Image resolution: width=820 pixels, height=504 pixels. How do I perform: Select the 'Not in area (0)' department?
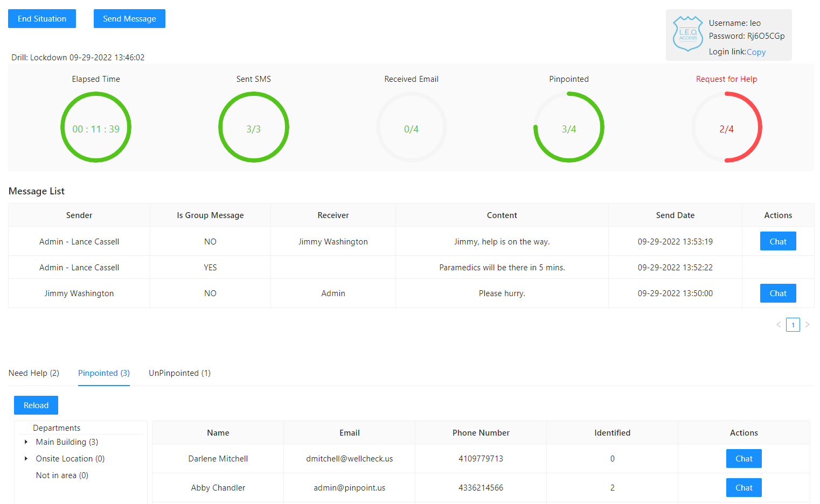point(61,475)
